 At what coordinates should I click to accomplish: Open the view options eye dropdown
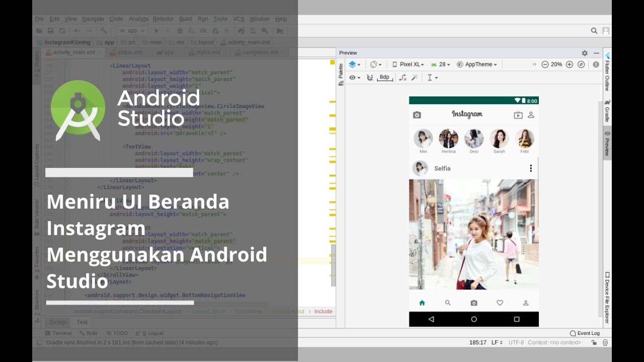tap(355, 77)
